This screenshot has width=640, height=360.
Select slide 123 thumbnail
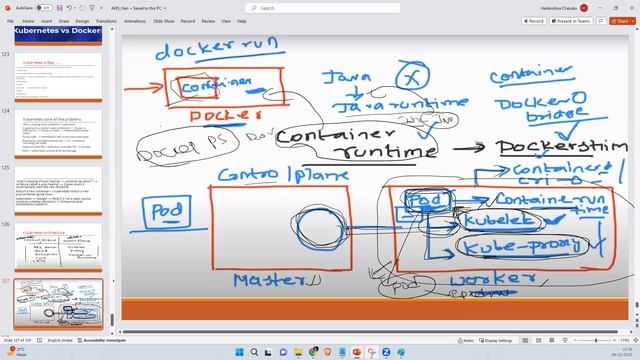tap(58, 77)
